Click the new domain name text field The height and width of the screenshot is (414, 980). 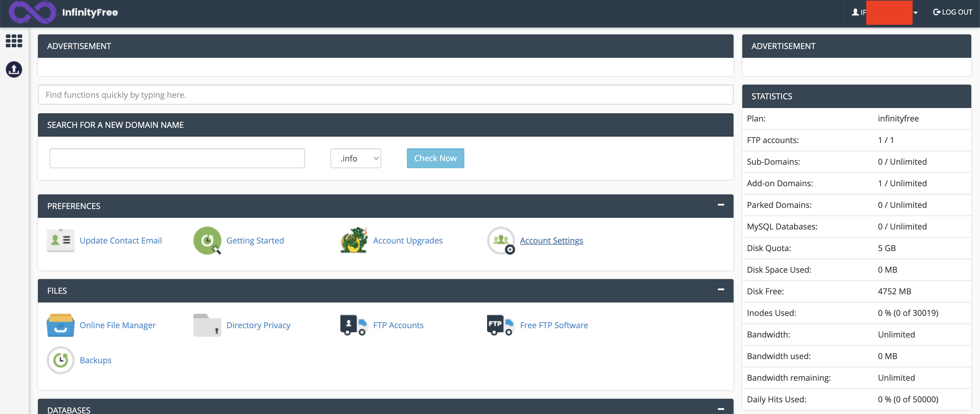tap(177, 158)
